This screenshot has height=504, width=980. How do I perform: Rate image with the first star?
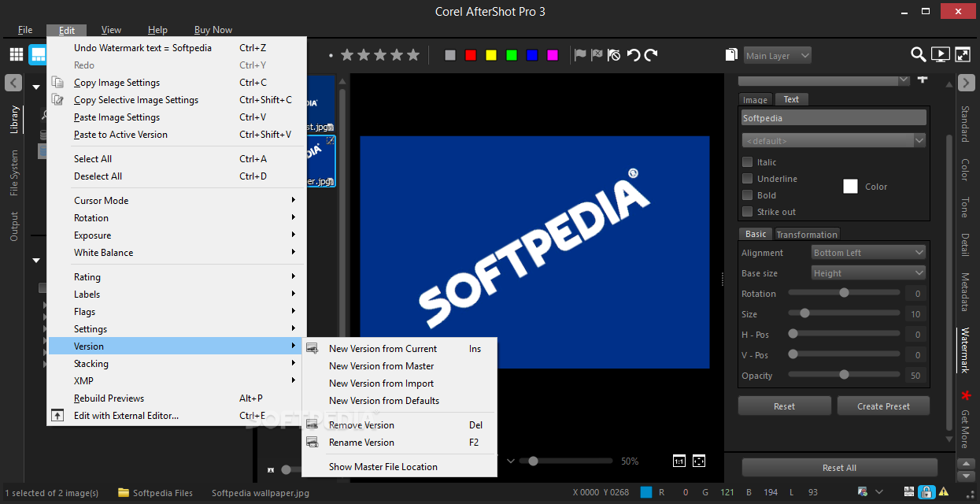click(x=346, y=55)
